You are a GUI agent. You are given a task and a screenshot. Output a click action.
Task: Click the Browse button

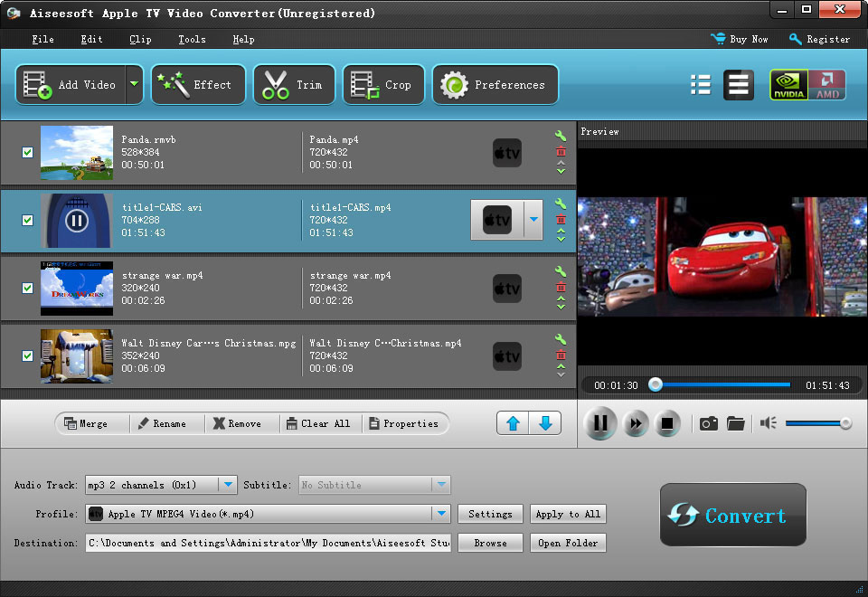490,543
